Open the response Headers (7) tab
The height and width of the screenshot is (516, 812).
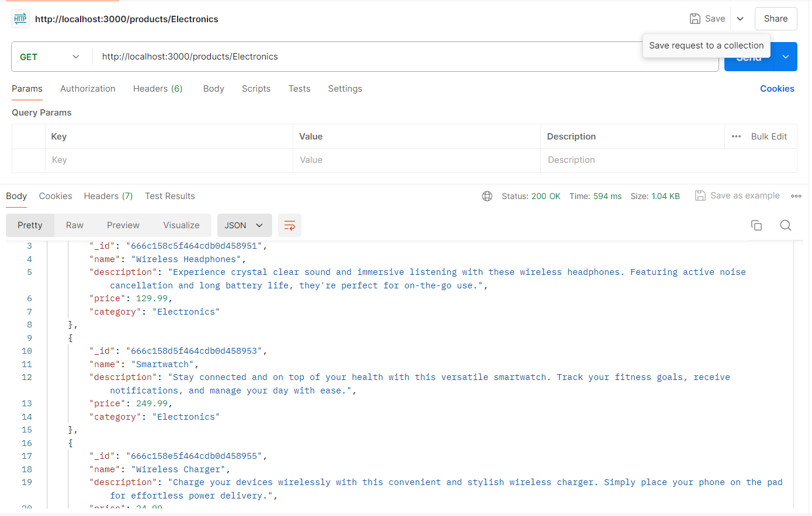[108, 196]
